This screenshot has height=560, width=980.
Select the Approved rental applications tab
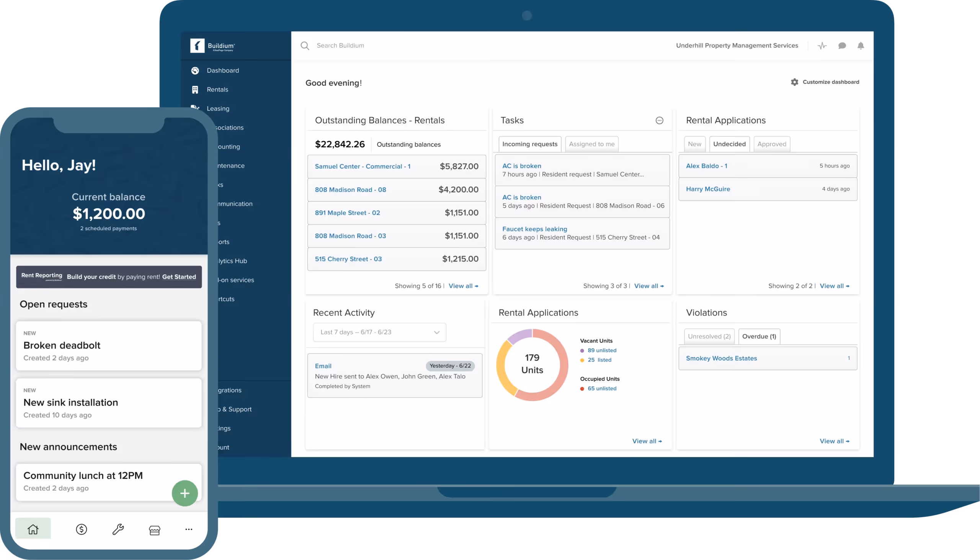(772, 144)
